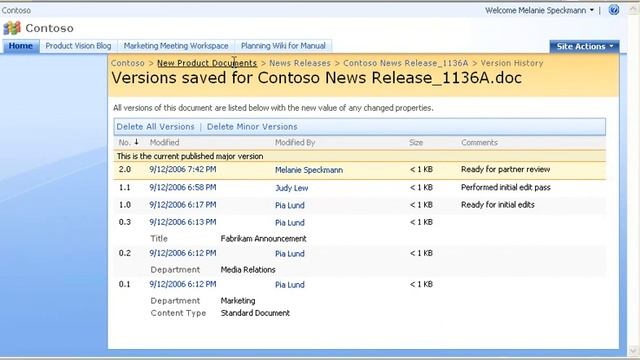
Task: Click the No. column header
Action: (x=124, y=142)
